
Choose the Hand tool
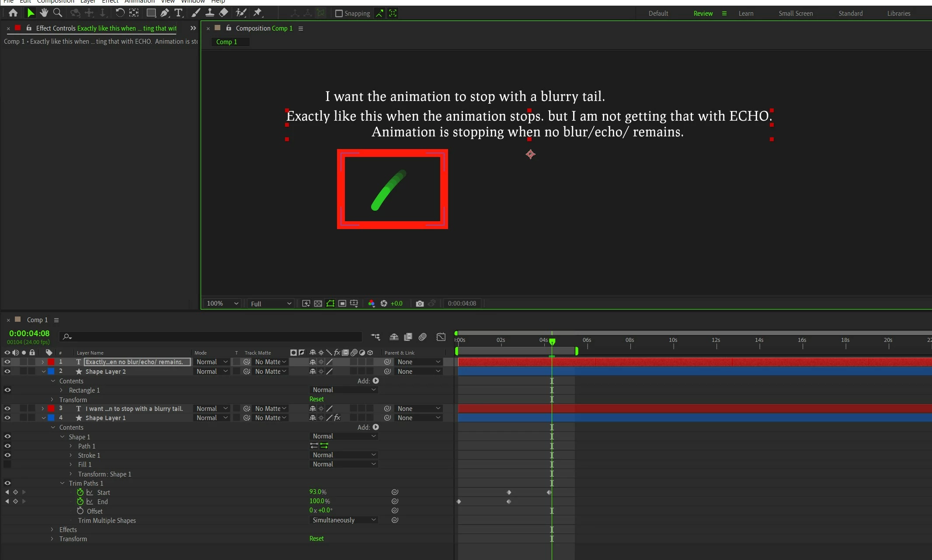coord(44,13)
